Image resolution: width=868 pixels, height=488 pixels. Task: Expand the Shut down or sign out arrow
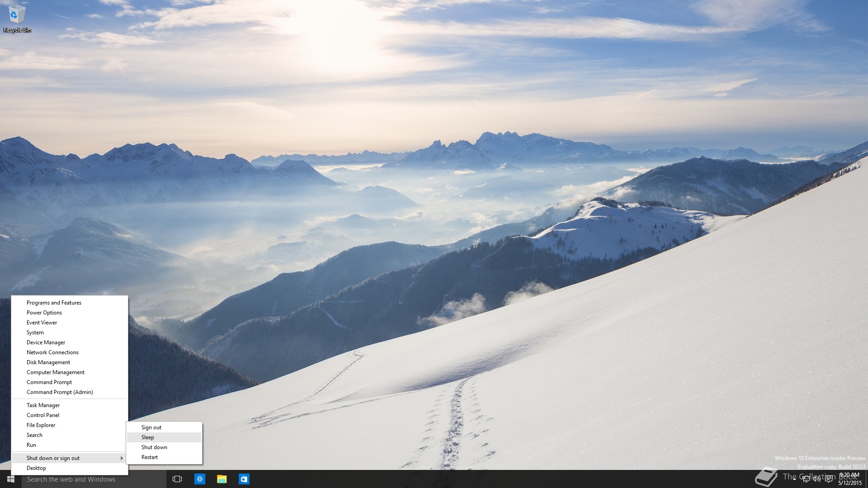coord(122,458)
